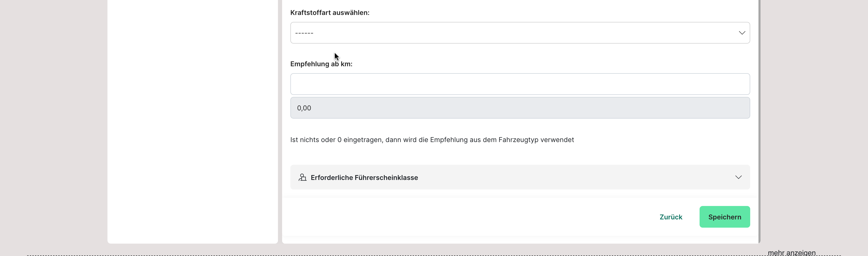Viewport: 868px width, 256px height.
Task: Click the form panel's vertical scrollbar
Action: tap(759, 121)
